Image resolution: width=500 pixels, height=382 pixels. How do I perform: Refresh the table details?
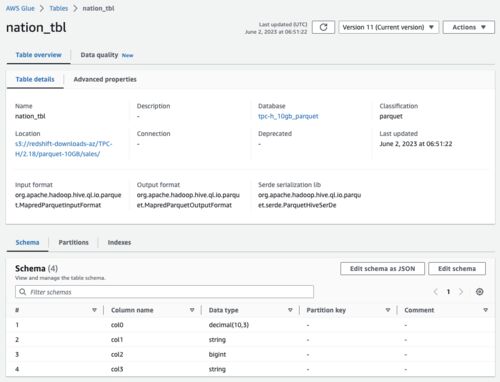click(323, 27)
